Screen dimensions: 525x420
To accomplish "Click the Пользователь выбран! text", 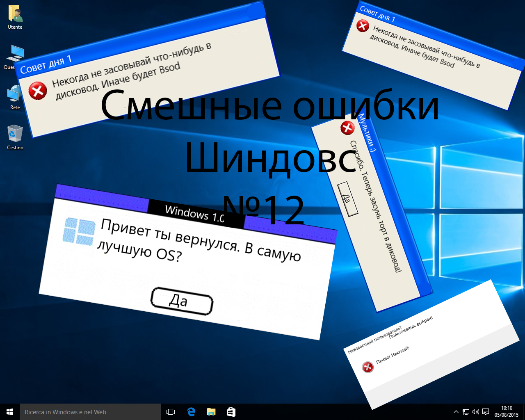I will coord(411,327).
